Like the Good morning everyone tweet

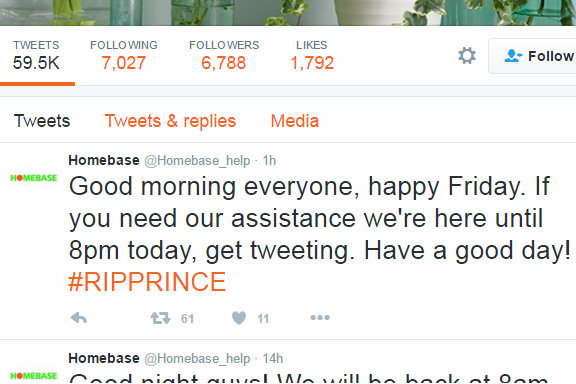(239, 317)
